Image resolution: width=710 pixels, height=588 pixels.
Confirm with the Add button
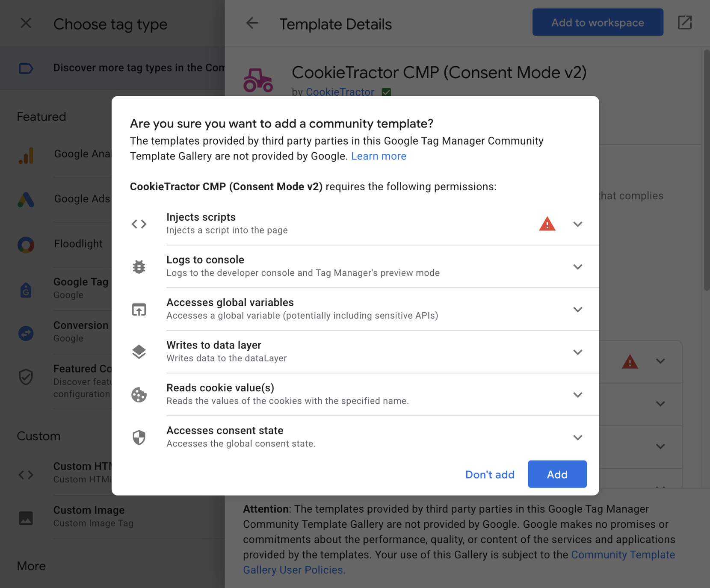point(557,474)
